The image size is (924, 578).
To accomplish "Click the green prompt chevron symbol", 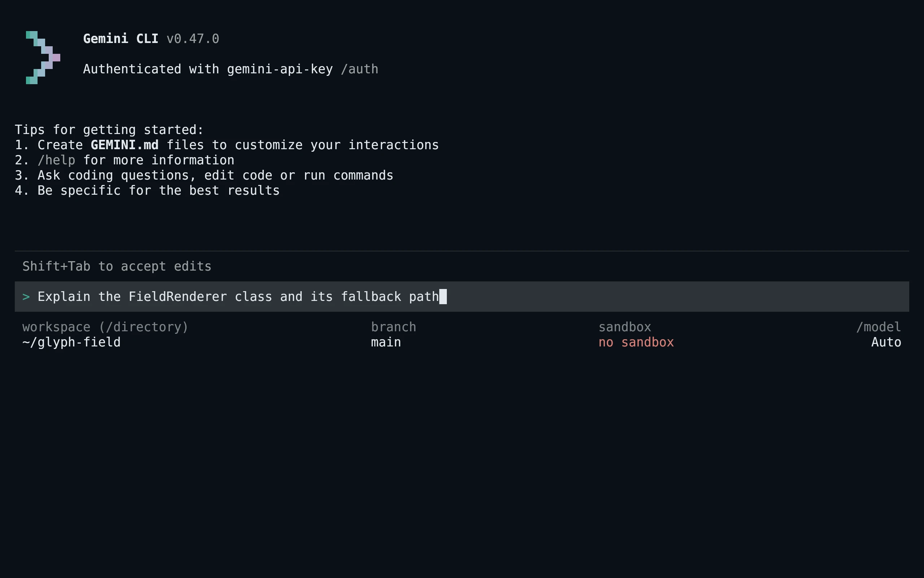I will (x=26, y=297).
